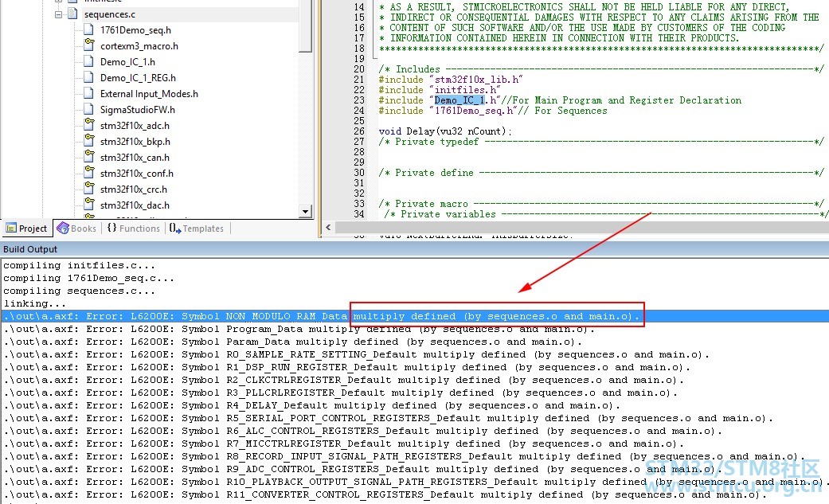Image resolution: width=829 pixels, height=504 pixels.
Task: Click file icon of 1761Demo_seq.h
Action: click(89, 29)
